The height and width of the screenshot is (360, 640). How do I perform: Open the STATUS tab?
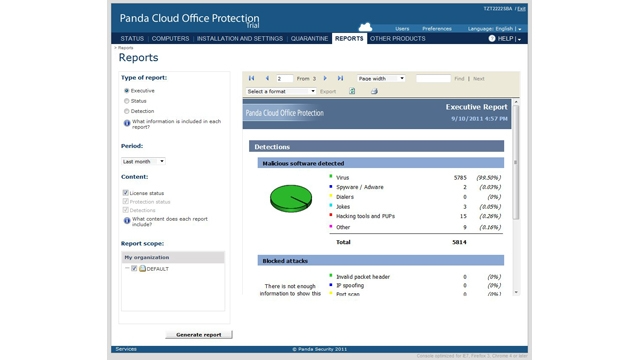pos(132,38)
